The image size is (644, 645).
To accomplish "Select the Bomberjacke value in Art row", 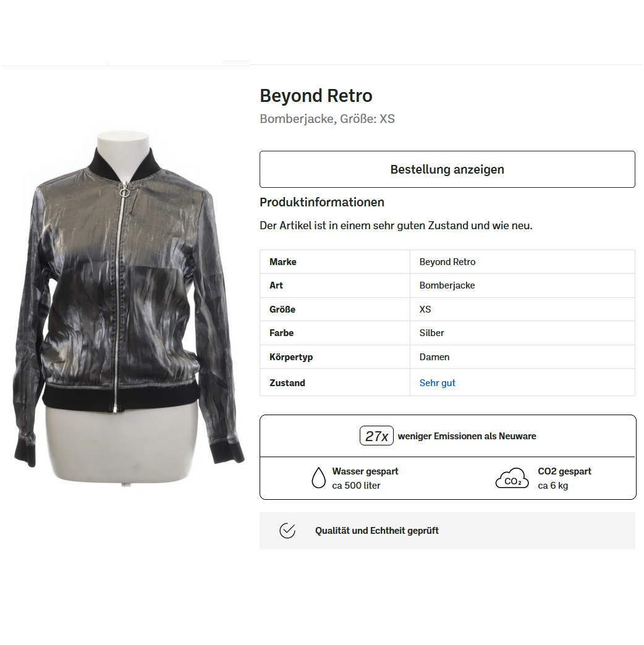I will 447,285.
